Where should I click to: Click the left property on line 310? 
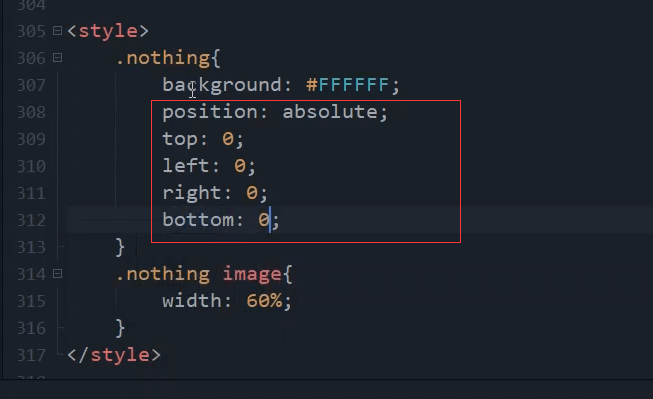186,166
